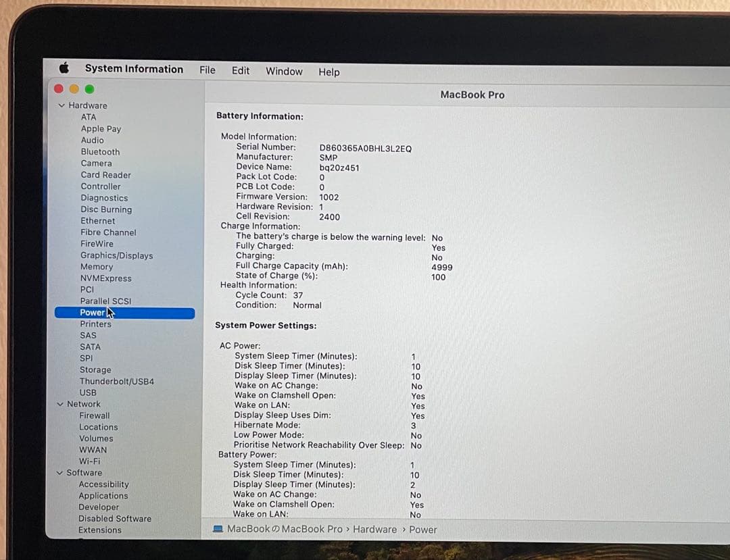This screenshot has width=730, height=560.
Task: Select Camera in the sidebar
Action: pyautogui.click(x=96, y=163)
